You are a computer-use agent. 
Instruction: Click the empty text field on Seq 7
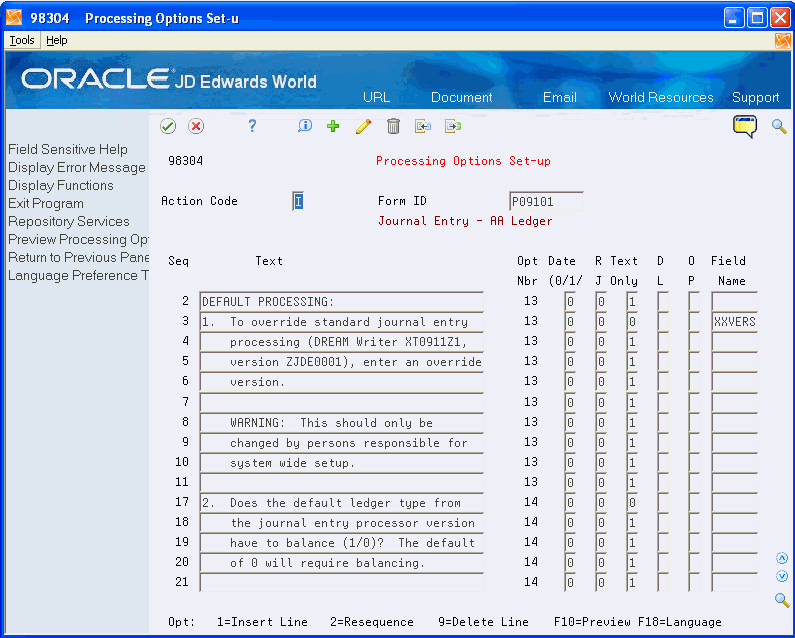click(x=342, y=402)
